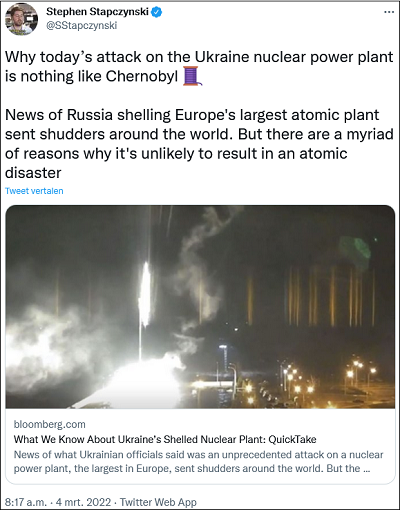The image size is (400, 510).
Task: Open the @SStapczynski handle link
Action: 82,26
